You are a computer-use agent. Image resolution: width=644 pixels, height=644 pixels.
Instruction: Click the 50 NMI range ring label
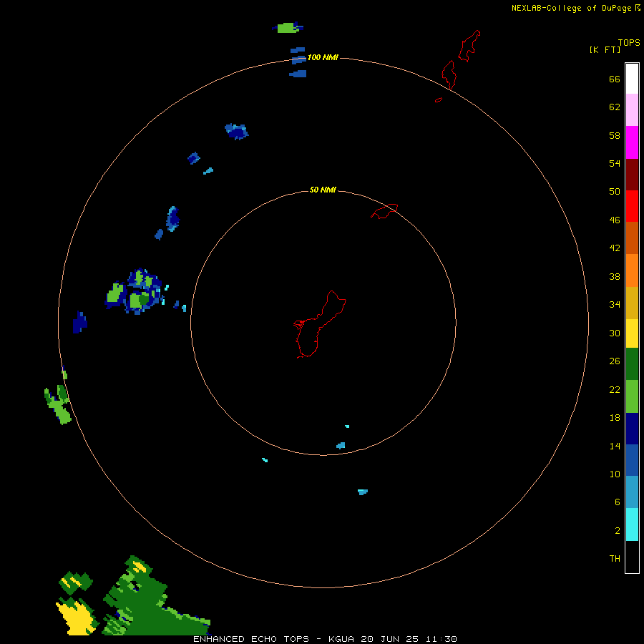click(x=323, y=190)
